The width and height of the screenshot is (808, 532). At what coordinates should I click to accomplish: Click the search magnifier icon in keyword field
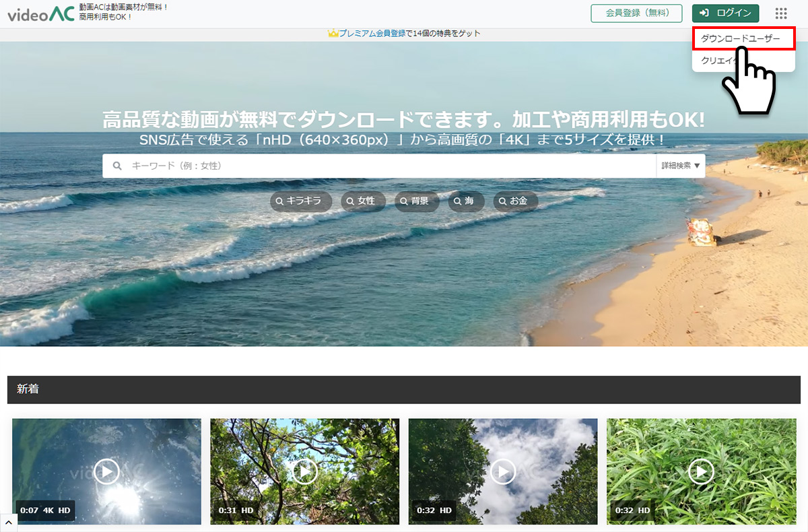[x=117, y=166]
